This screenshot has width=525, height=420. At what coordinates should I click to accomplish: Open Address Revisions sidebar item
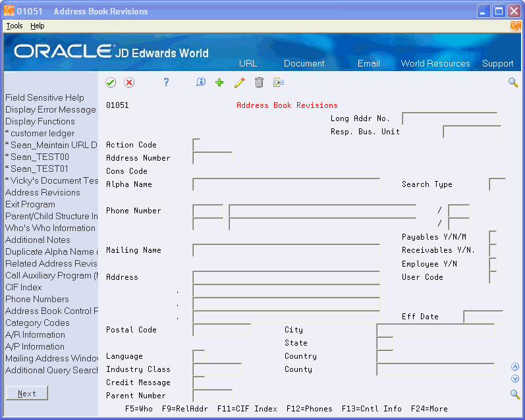tap(43, 192)
